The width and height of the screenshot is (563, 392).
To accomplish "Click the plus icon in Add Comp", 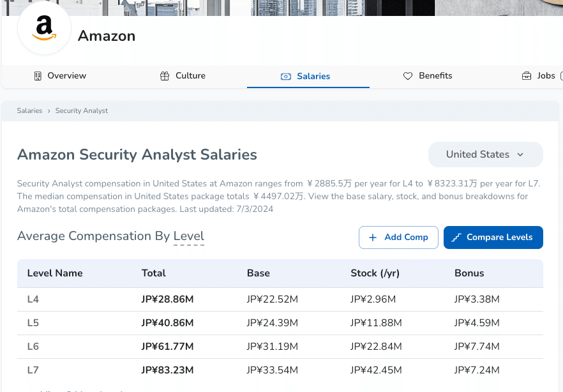I will [x=373, y=237].
